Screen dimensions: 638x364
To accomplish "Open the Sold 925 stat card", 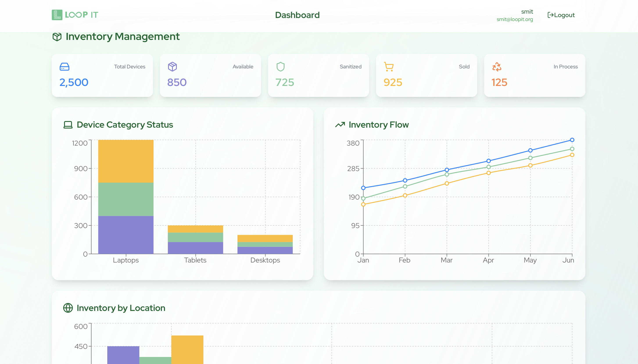I will tap(426, 75).
